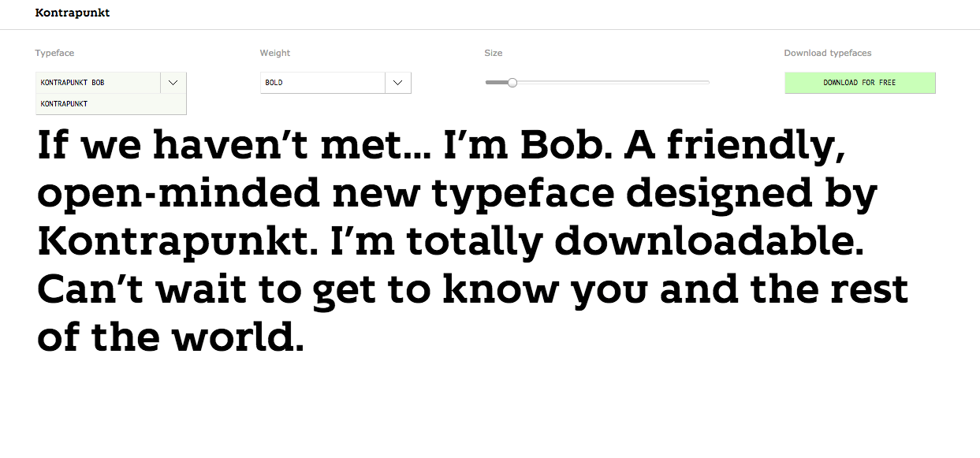This screenshot has height=458, width=980.
Task: Click the chevron arrow of the Weight dropdown
Action: click(398, 83)
